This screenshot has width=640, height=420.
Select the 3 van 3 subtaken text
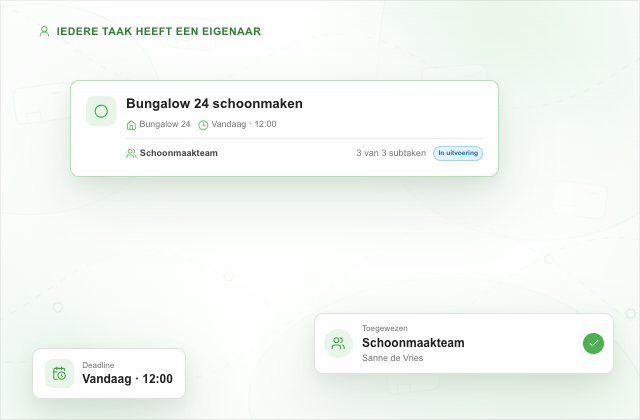click(391, 153)
